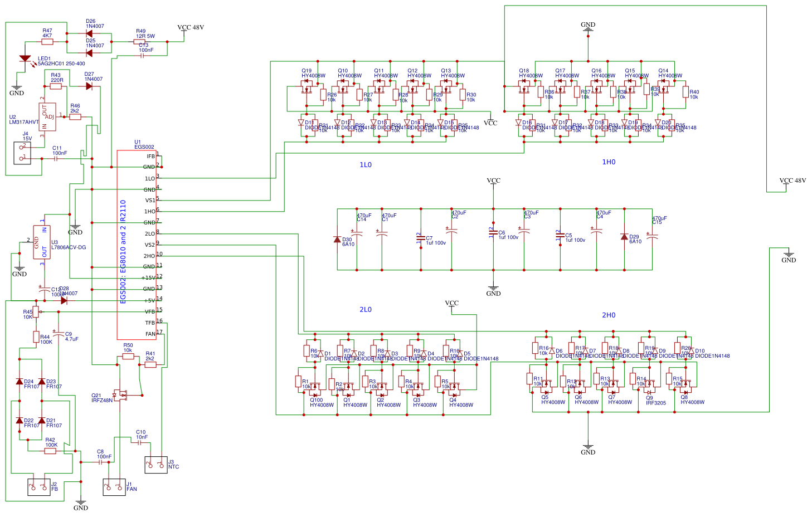This screenshot has height=517, width=812.
Task: Click the VS1 pin label on EGS002
Action: (150, 201)
